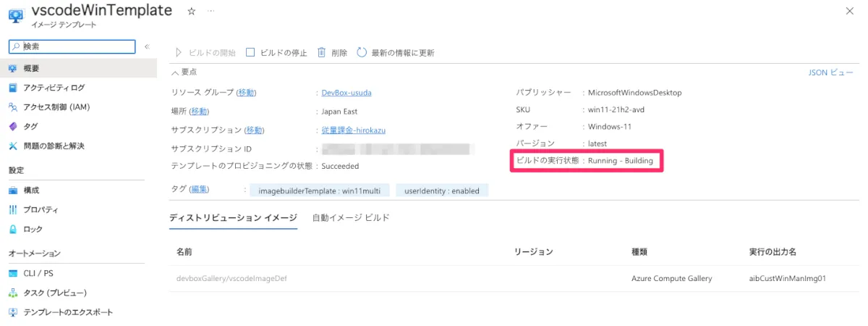The height and width of the screenshot is (326, 868).
Task: Click the refresh icon for 最新の情報に更新
Action: coord(362,52)
